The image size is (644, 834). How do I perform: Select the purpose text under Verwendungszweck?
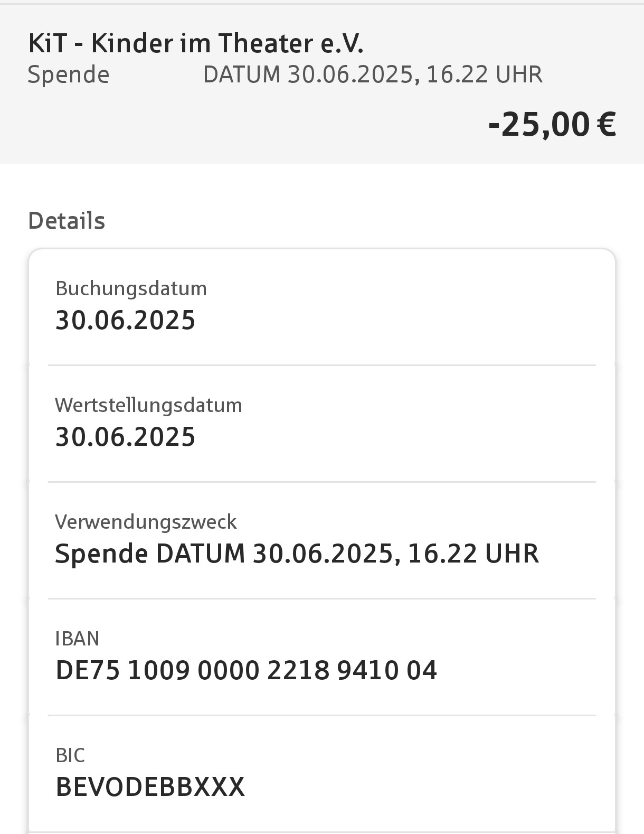(x=297, y=554)
